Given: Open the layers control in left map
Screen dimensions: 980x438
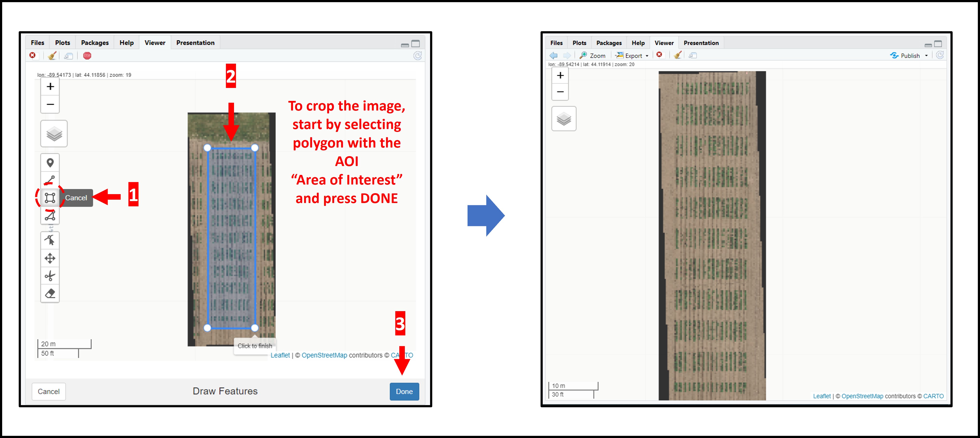Looking at the screenshot, I should point(54,134).
